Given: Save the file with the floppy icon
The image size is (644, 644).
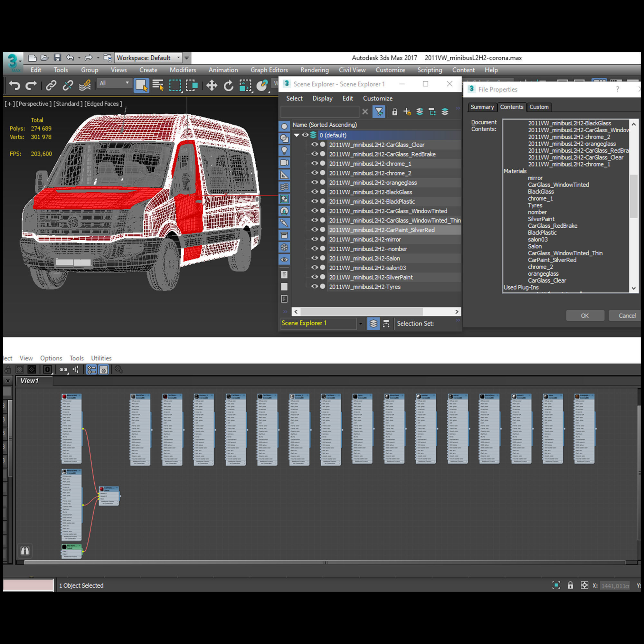Looking at the screenshot, I should point(57,58).
